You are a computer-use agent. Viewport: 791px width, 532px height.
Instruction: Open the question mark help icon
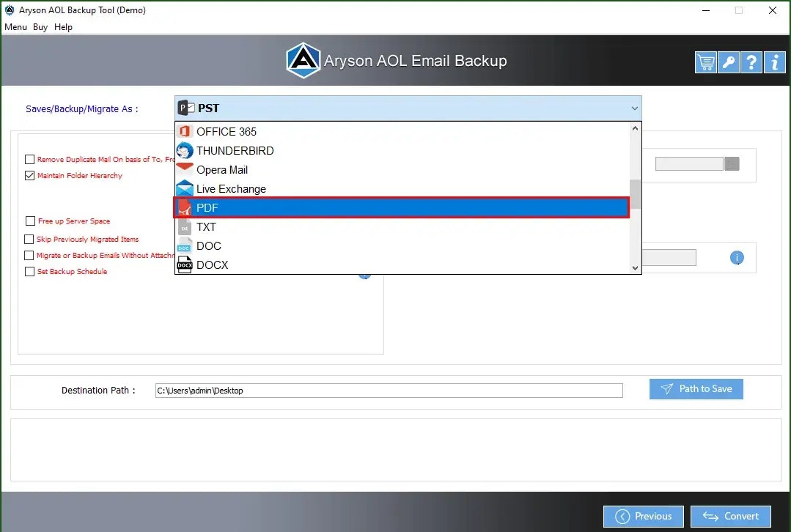[x=751, y=62]
